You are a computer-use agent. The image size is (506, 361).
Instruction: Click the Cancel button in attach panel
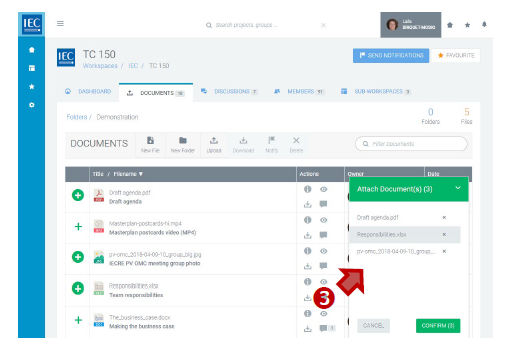click(373, 325)
